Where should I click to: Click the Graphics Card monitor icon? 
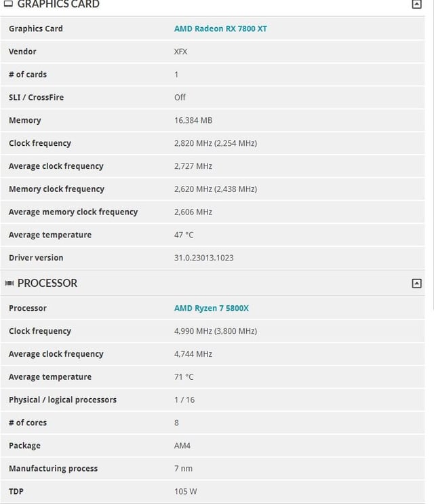tap(8, 3)
